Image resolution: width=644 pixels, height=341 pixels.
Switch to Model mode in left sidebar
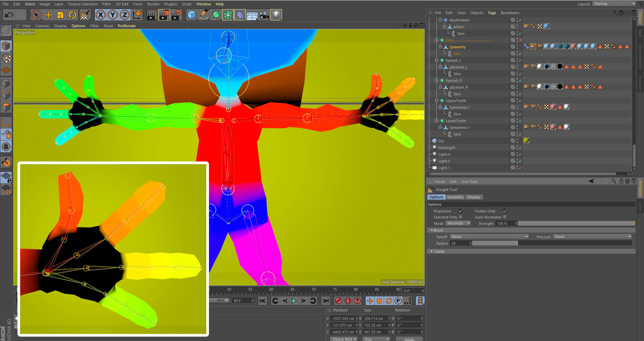click(x=6, y=46)
